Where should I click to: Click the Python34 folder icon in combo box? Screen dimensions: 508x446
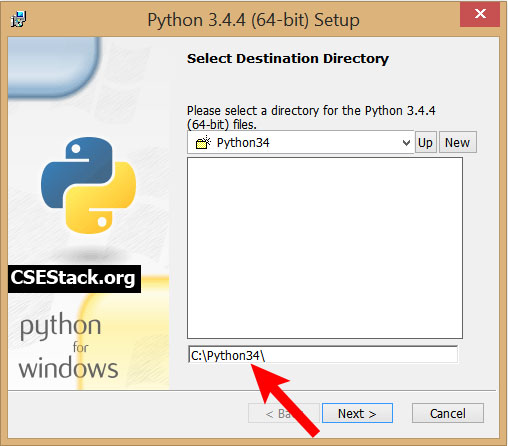[x=203, y=143]
